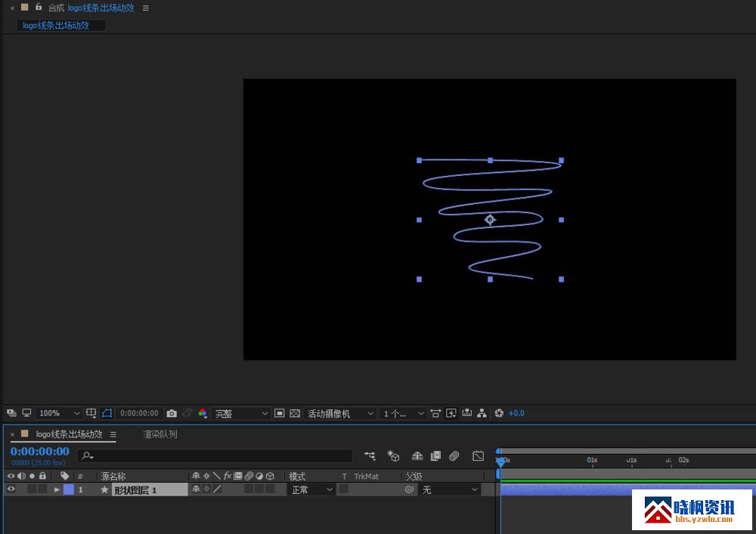Click the TrkMat column header

pos(366,476)
